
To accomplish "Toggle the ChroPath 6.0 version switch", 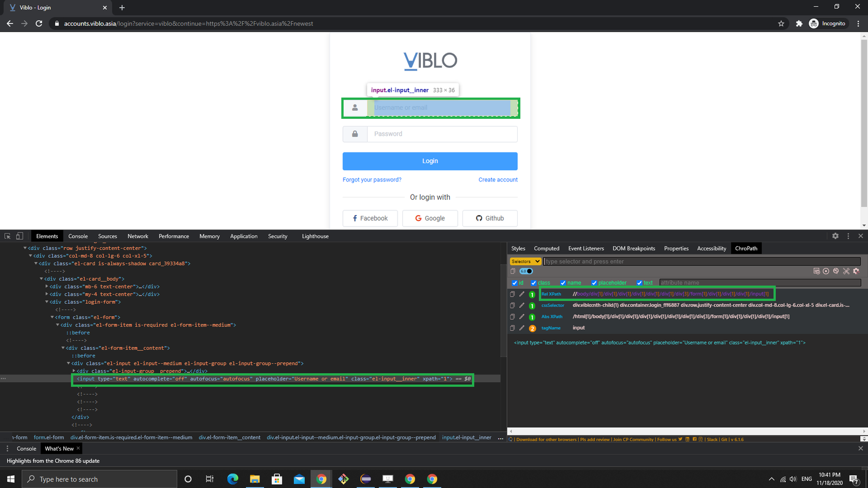I will coord(526,271).
